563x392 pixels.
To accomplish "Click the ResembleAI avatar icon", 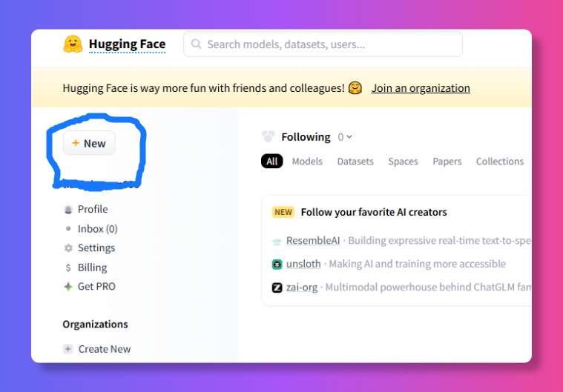I will click(x=277, y=241).
